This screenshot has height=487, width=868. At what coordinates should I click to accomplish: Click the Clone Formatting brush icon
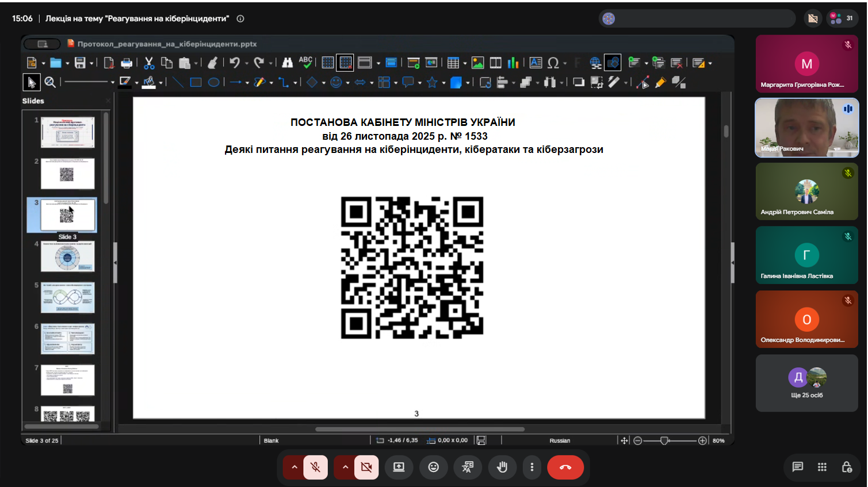pos(212,63)
